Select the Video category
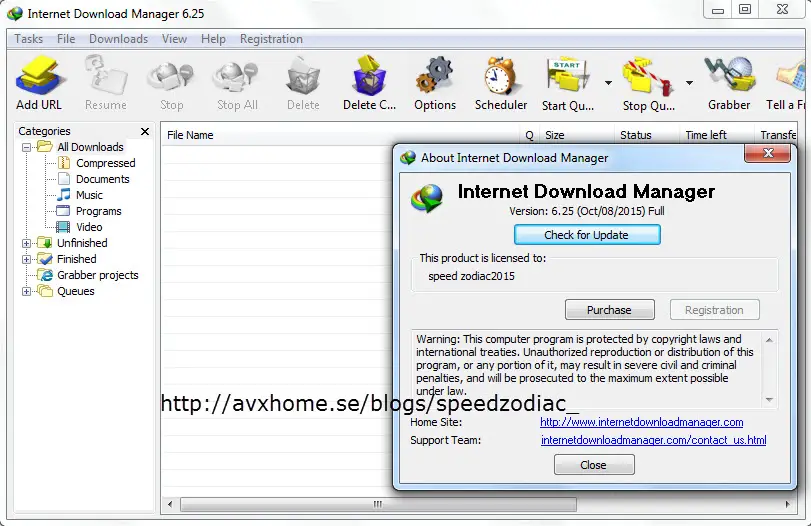The height and width of the screenshot is (526, 811). (x=89, y=227)
